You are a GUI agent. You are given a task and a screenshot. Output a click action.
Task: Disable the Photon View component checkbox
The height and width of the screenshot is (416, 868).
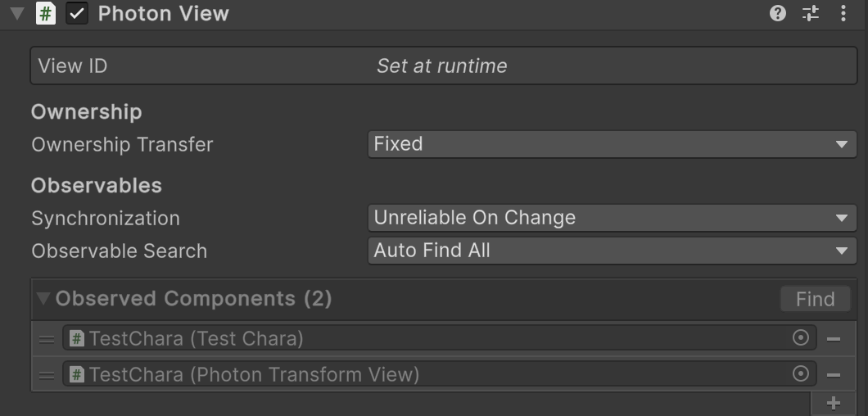[76, 14]
